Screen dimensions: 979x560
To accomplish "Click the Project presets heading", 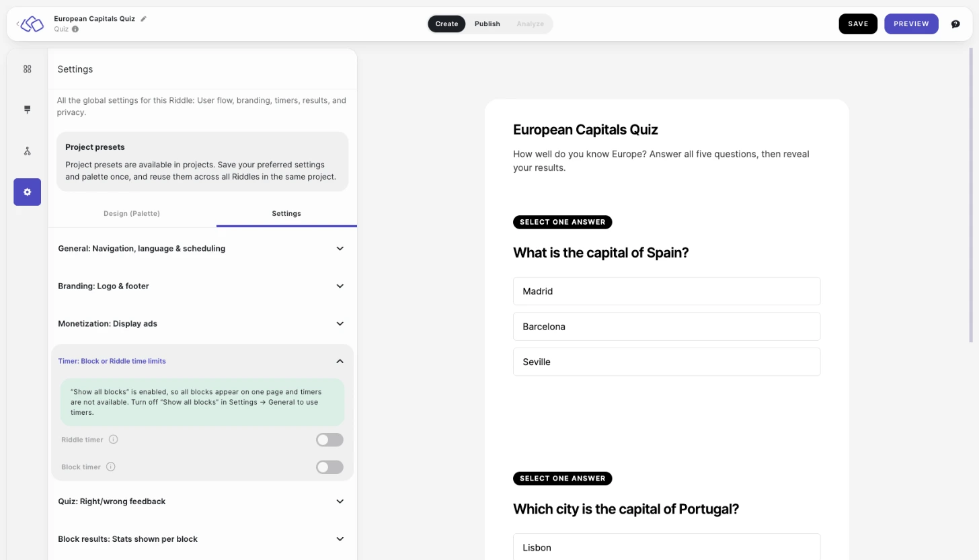I will 95,147.
